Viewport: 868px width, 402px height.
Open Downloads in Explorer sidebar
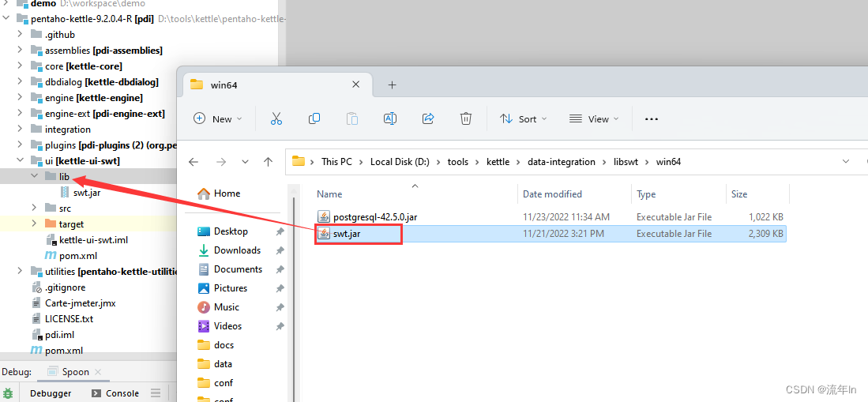click(x=237, y=250)
